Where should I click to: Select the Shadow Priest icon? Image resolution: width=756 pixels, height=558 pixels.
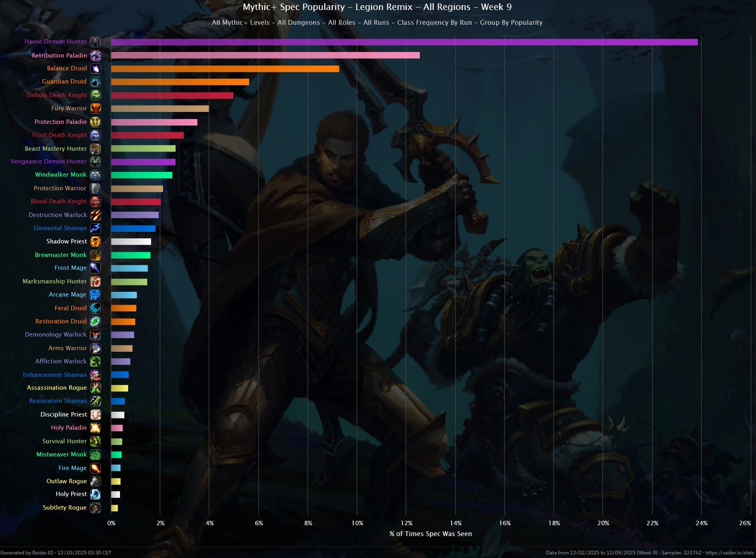95,241
